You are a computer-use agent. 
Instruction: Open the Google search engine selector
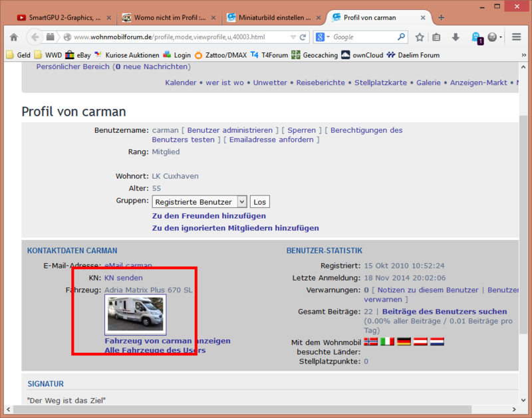(x=323, y=37)
